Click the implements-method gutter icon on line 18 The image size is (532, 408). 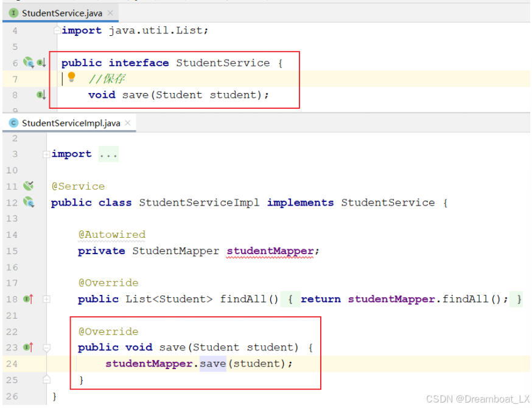point(29,299)
